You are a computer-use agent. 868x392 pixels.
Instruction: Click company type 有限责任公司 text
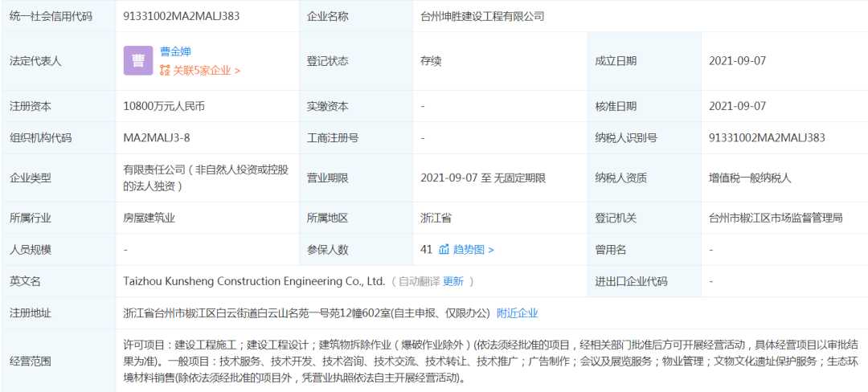pyautogui.click(x=206, y=178)
